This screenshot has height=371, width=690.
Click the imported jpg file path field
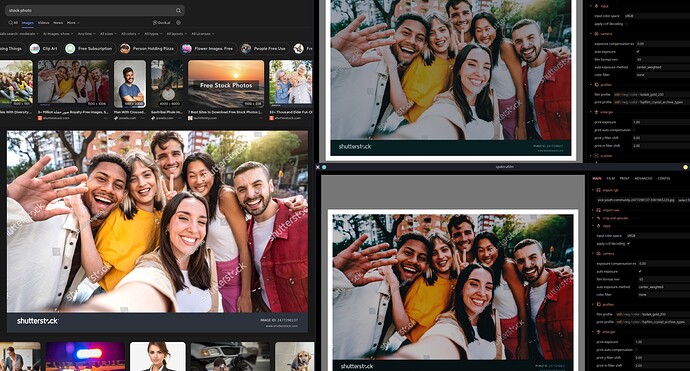pyautogui.click(x=636, y=200)
